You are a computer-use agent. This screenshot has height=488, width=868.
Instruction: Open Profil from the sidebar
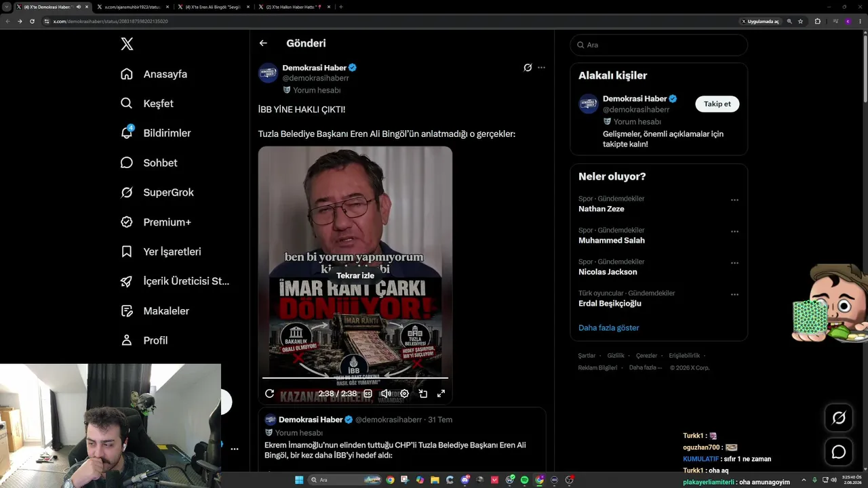click(x=144, y=340)
